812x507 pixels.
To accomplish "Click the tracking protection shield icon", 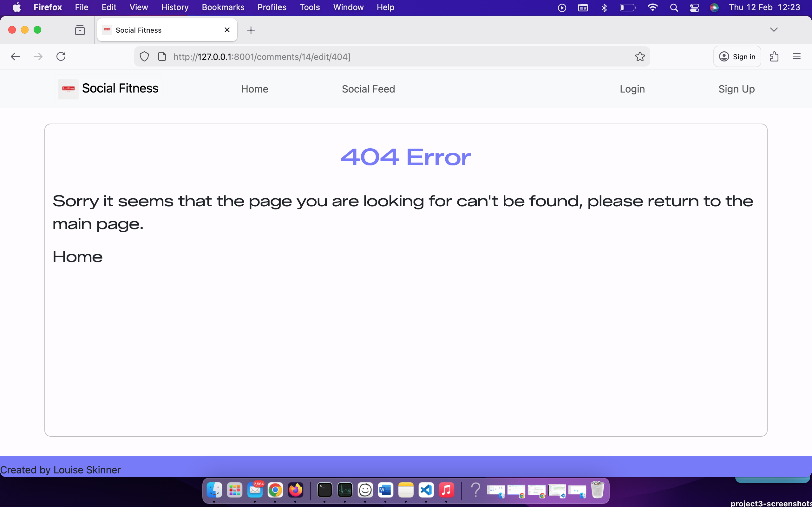I will [x=144, y=56].
